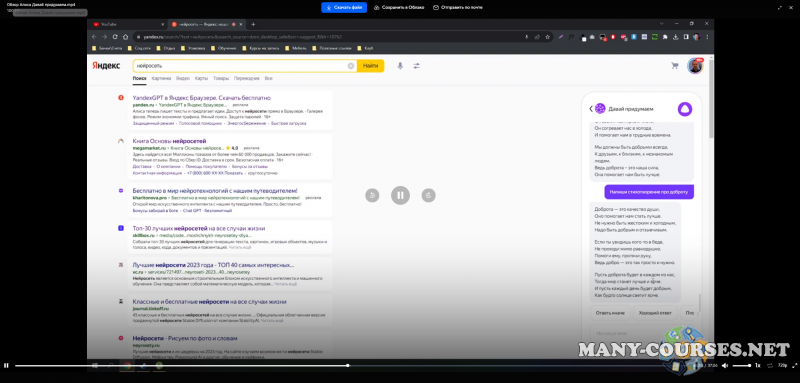Open Лучшие нейросети 2023 года result
This screenshot has height=383, width=800.
(213, 265)
